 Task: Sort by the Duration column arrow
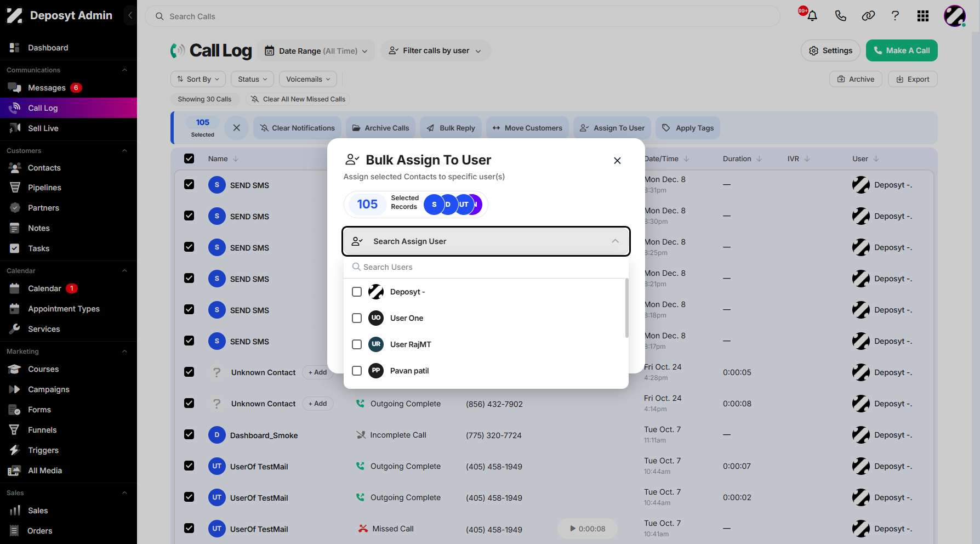[x=759, y=159]
